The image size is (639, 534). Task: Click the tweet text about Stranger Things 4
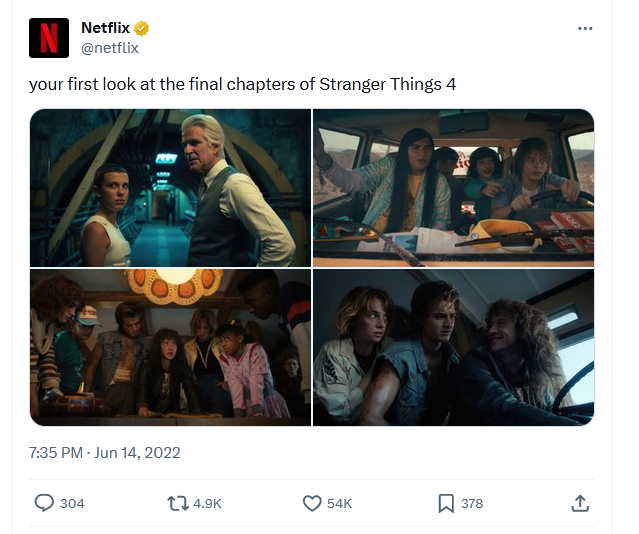click(x=242, y=84)
